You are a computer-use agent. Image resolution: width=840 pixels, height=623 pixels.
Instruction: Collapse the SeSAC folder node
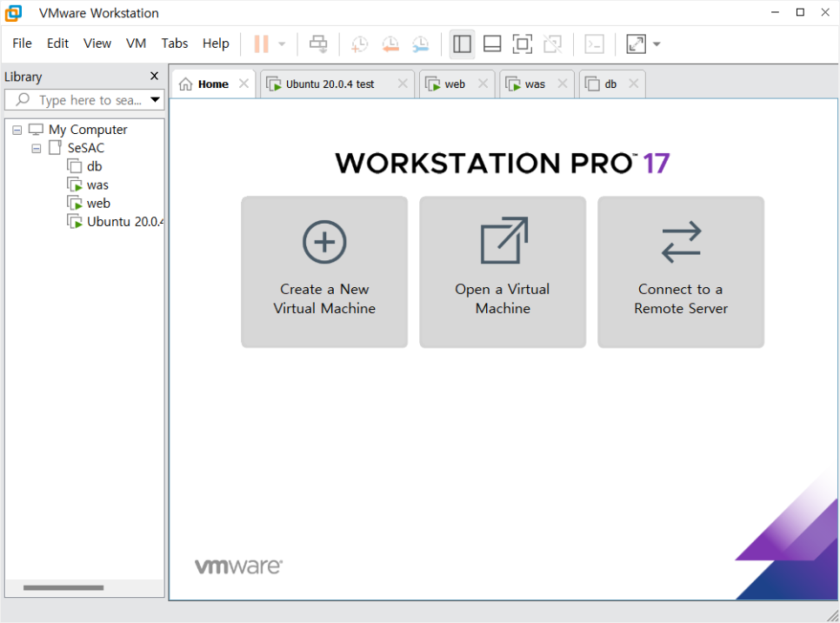click(x=37, y=149)
